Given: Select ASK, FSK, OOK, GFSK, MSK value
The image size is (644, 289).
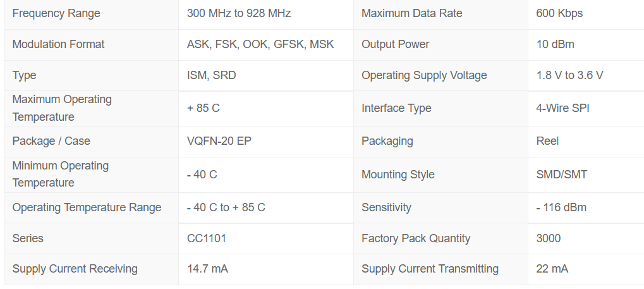Looking at the screenshot, I should [x=260, y=44].
